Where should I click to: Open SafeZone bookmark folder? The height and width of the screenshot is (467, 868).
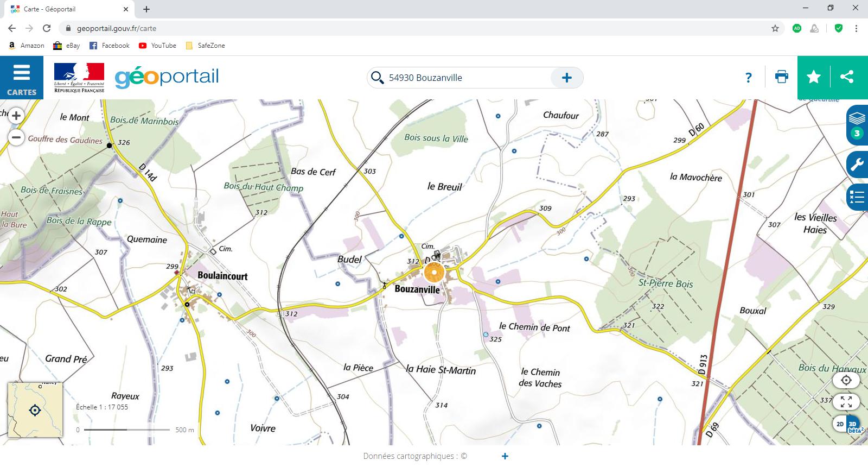205,46
